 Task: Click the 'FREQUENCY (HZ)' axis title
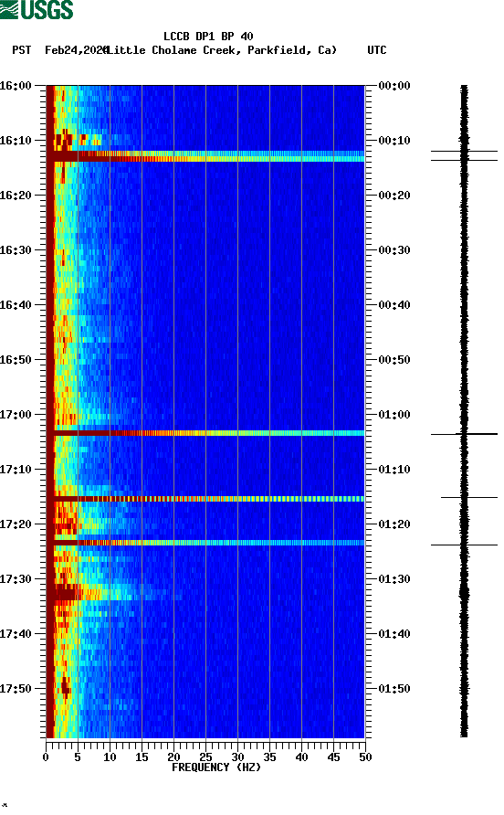[x=216, y=767]
